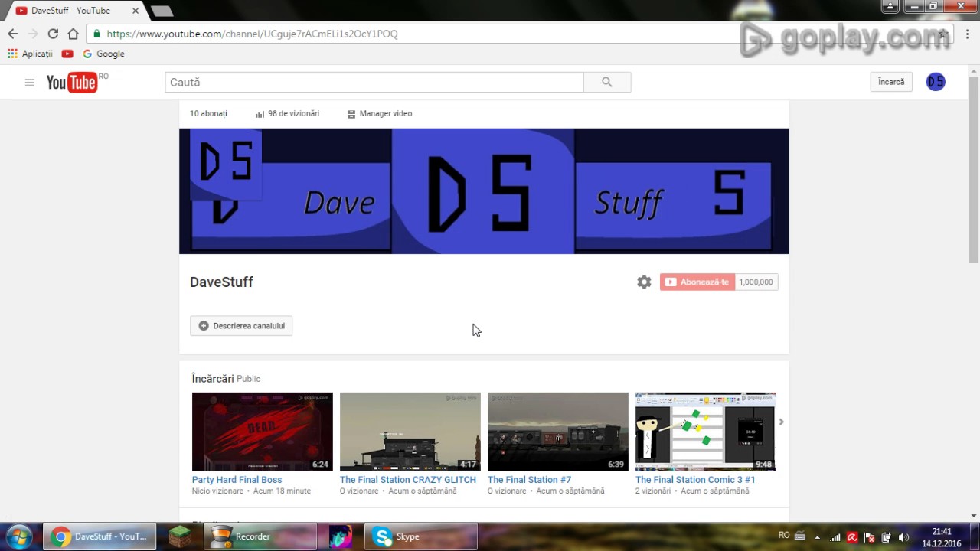980x551 pixels.
Task: Click the secure padlock icon
Action: click(x=96, y=34)
